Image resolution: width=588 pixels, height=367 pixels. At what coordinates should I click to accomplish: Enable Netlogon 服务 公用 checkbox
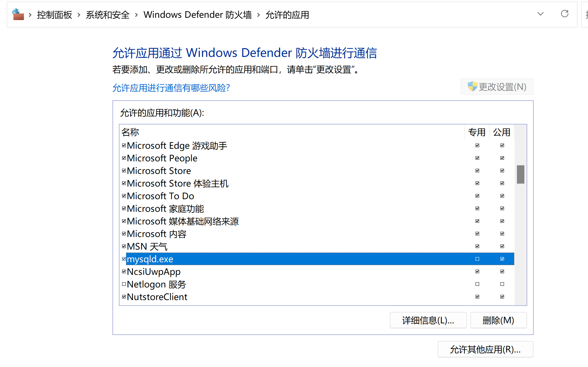pyautogui.click(x=502, y=284)
